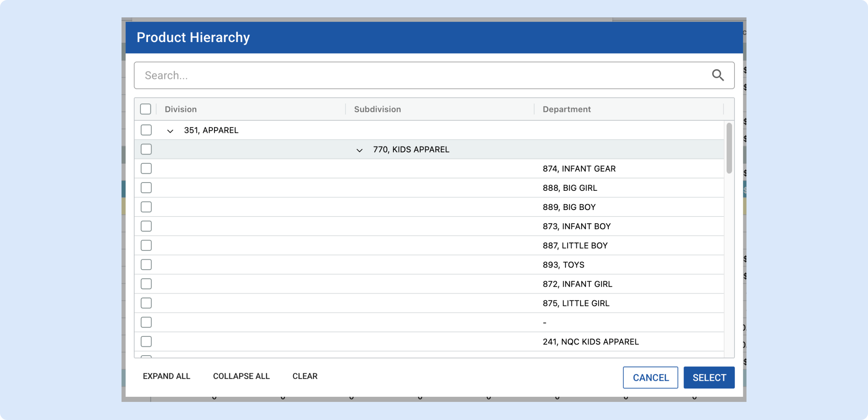Image resolution: width=868 pixels, height=420 pixels.
Task: Select the 888, BIG GIRL checkbox
Action: (x=146, y=188)
